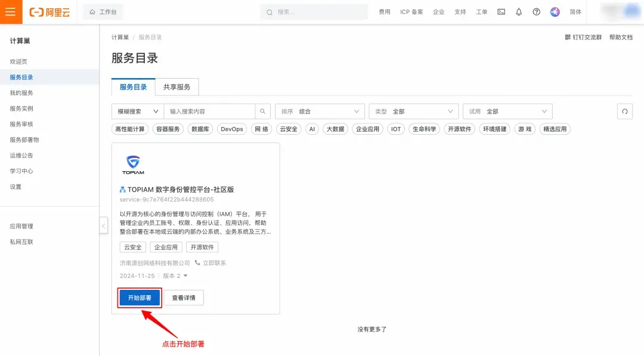Screen dimensions: 644x356
Task: Collapse the sidebar with the arrow handle
Action: [x=104, y=226]
